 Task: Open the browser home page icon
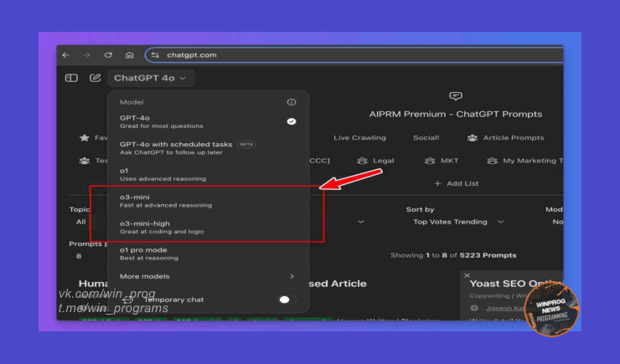(x=130, y=55)
